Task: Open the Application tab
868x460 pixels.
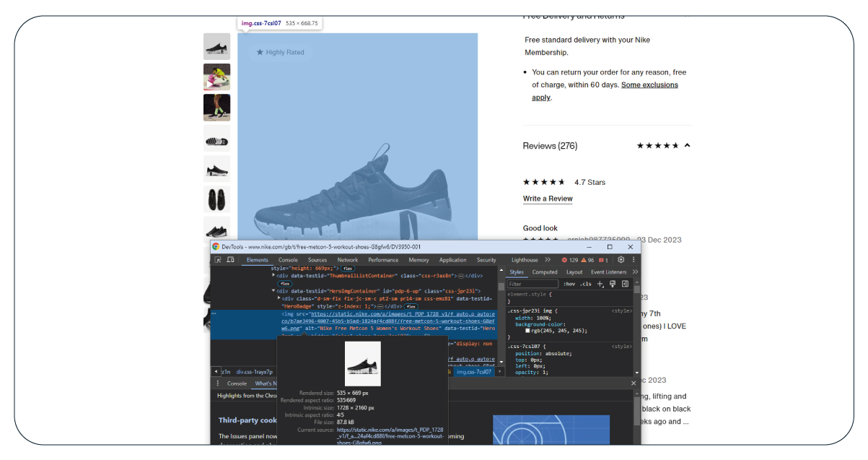Action: (x=453, y=260)
